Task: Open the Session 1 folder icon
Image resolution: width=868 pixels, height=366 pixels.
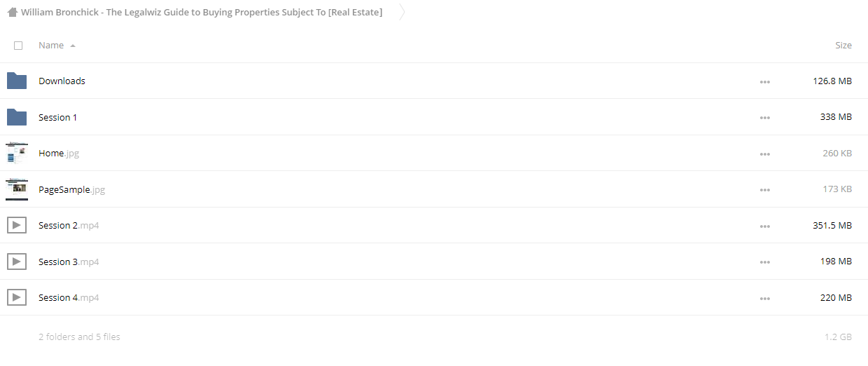Action: click(x=17, y=117)
